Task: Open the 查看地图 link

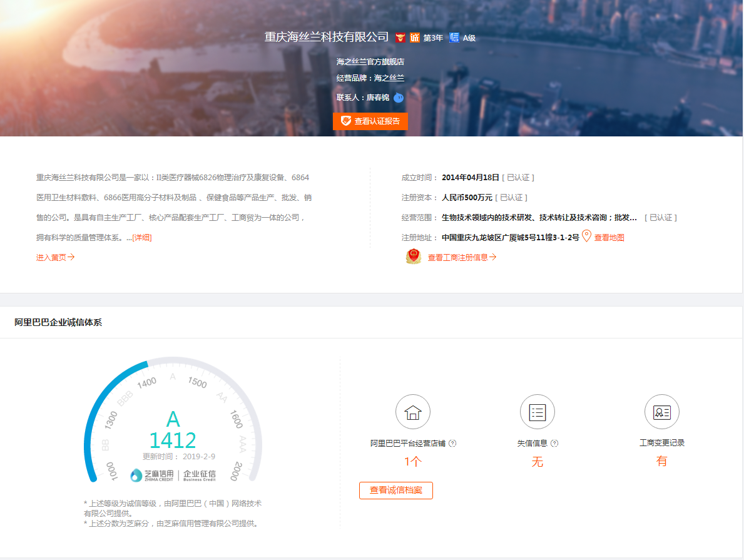Action: pos(609,238)
